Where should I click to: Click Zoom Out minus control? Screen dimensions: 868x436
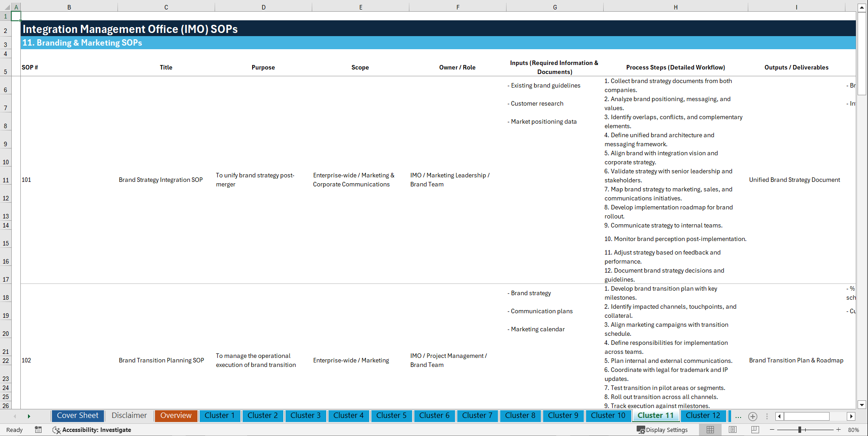tap(772, 430)
